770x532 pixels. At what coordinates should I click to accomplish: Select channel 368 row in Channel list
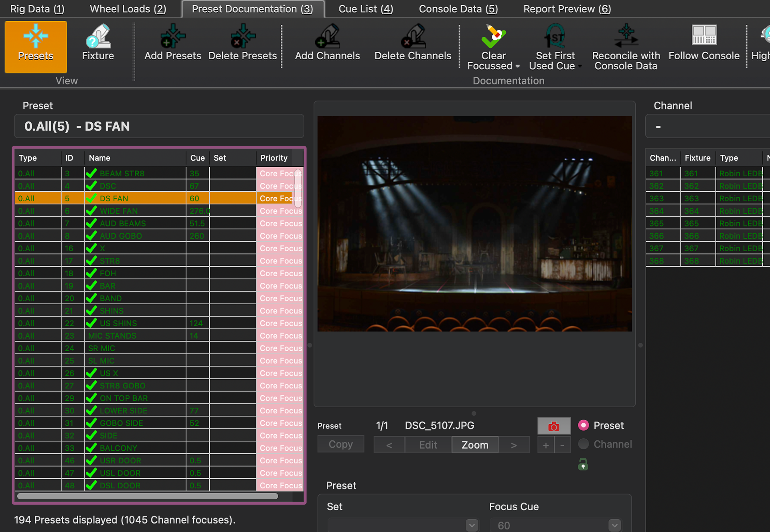[x=707, y=261]
